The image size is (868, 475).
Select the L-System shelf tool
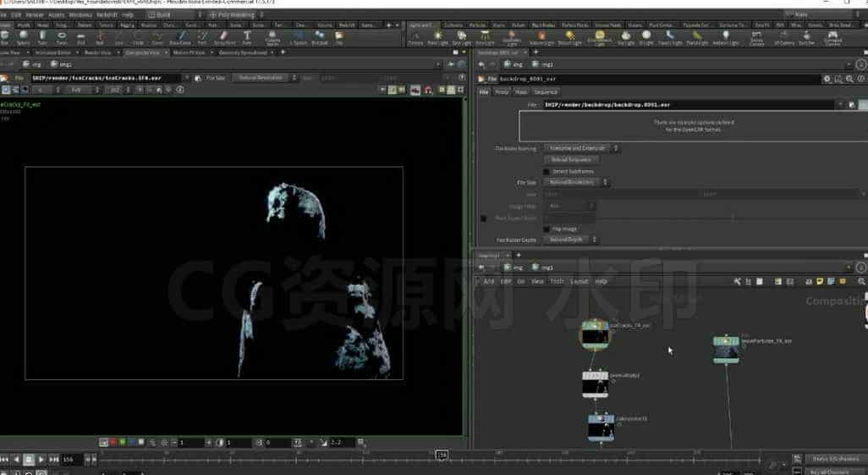point(298,38)
